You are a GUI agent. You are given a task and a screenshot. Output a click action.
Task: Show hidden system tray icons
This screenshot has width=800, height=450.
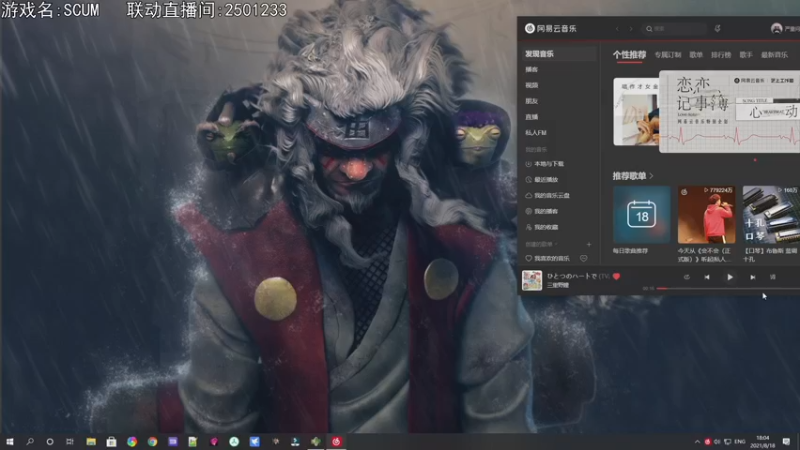click(x=697, y=441)
